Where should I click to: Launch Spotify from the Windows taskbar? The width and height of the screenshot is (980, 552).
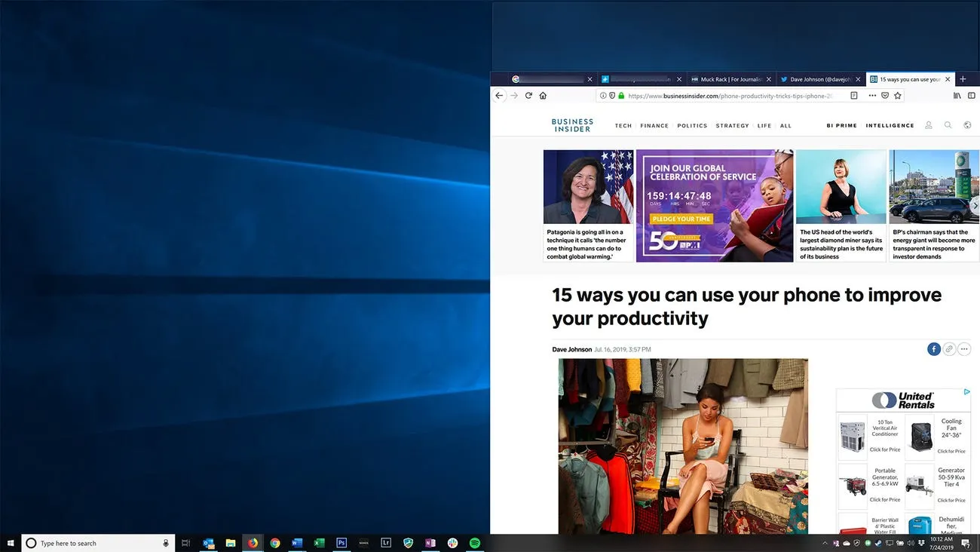[475, 543]
